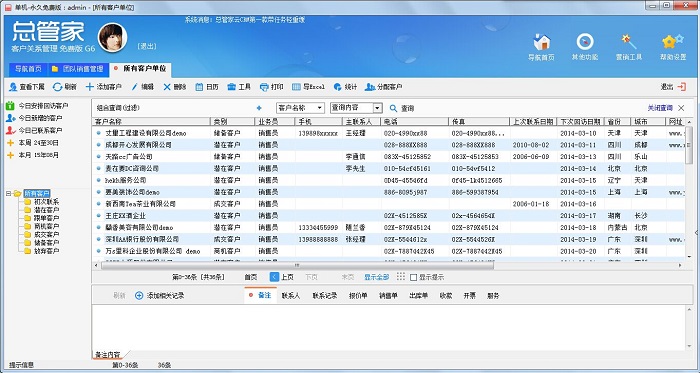Click the 刷新 refresh toolbar icon

point(57,87)
